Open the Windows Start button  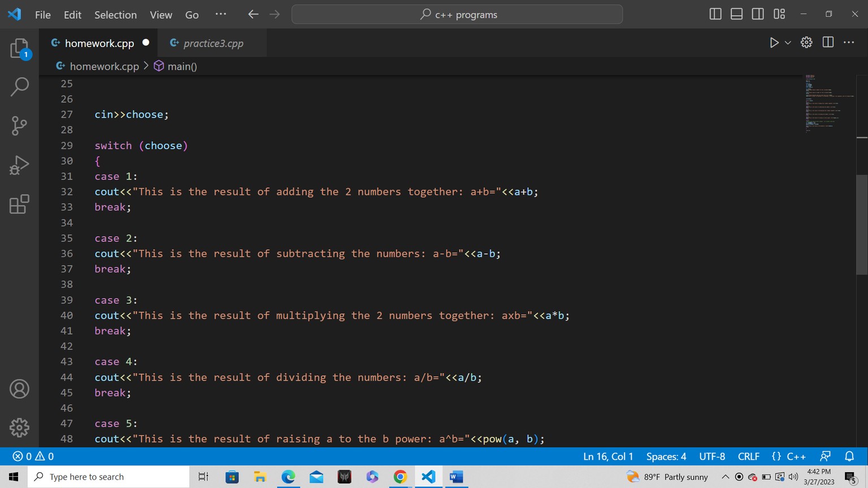pyautogui.click(x=14, y=477)
